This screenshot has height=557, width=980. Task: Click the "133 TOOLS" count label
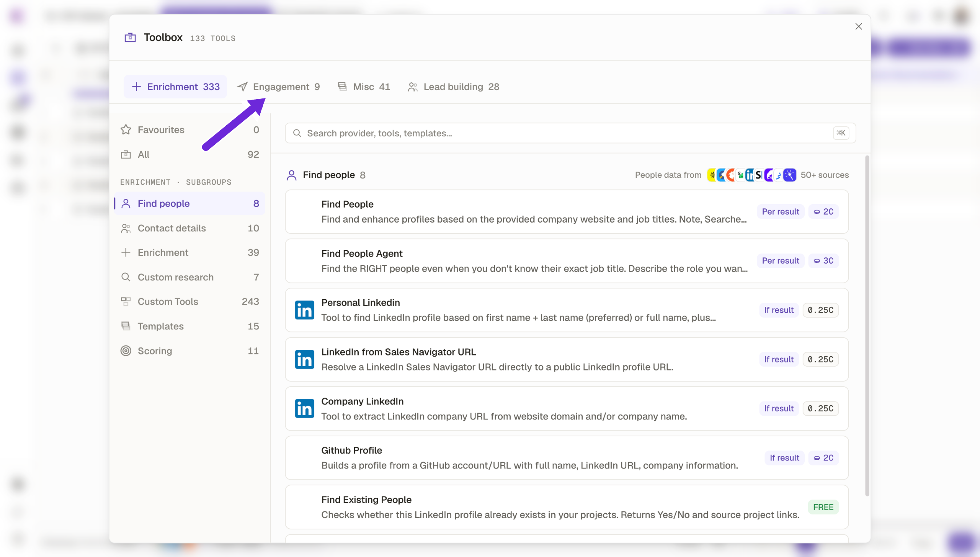(x=213, y=39)
